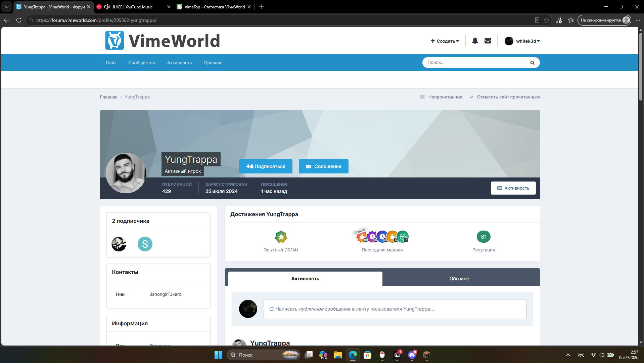Open the follower with the S avatar

coord(145,244)
